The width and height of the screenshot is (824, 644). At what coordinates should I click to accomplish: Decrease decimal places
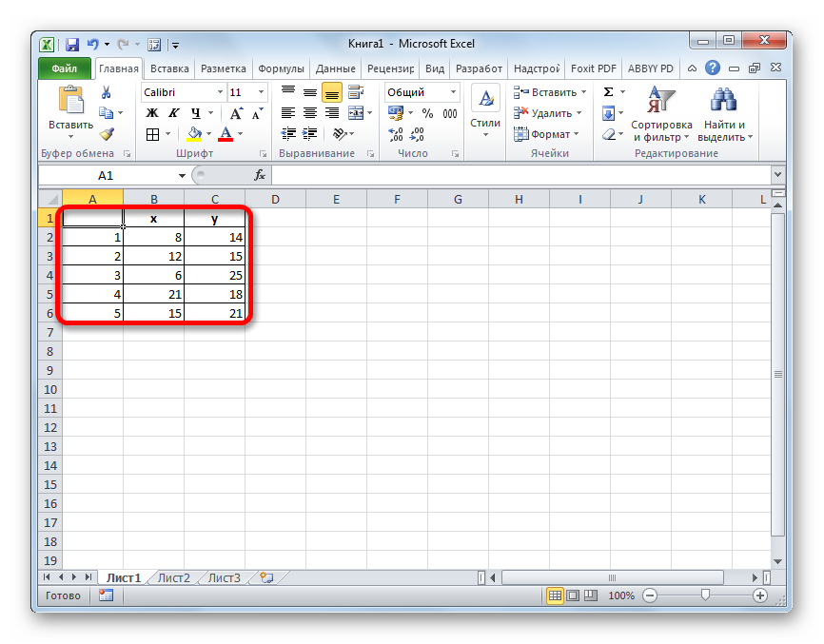coord(417,134)
